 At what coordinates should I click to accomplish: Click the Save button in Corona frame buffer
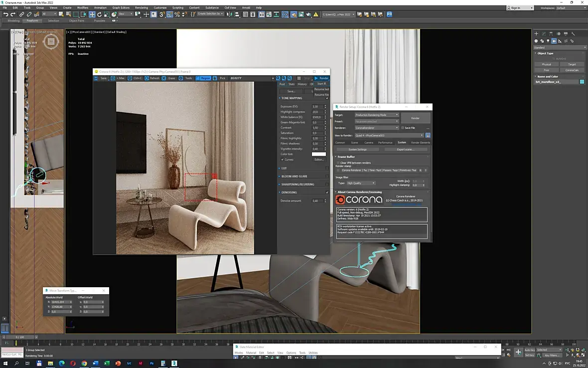pyautogui.click(x=103, y=78)
